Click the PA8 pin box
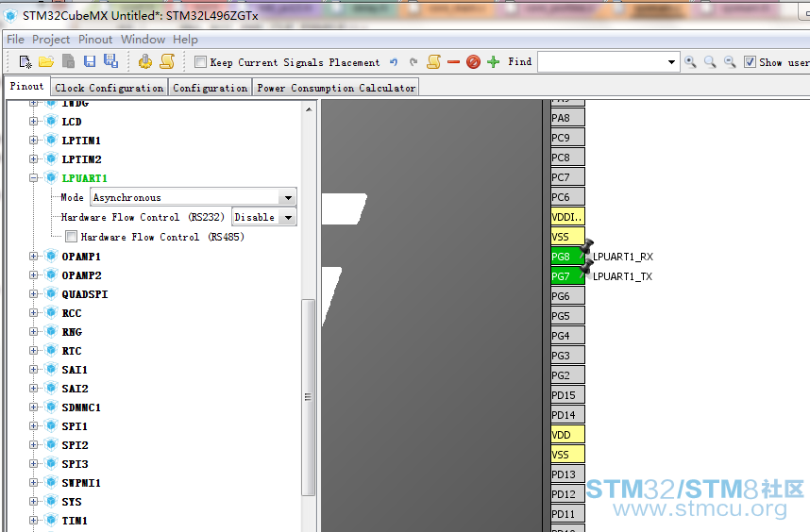This screenshot has height=532, width=810. pos(567,118)
